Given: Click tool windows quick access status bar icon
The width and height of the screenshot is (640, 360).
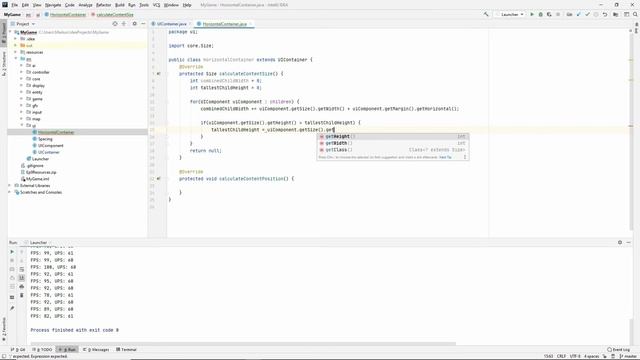Looking at the screenshot, I should pos(3,356).
